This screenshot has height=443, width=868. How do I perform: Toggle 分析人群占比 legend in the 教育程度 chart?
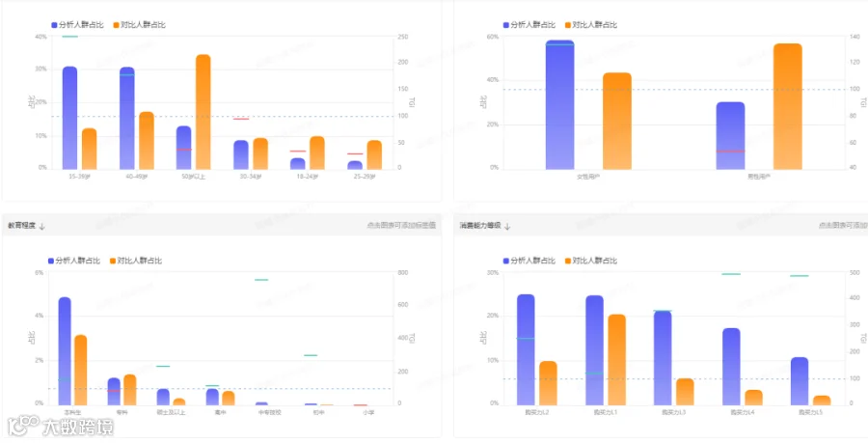pyautogui.click(x=74, y=261)
